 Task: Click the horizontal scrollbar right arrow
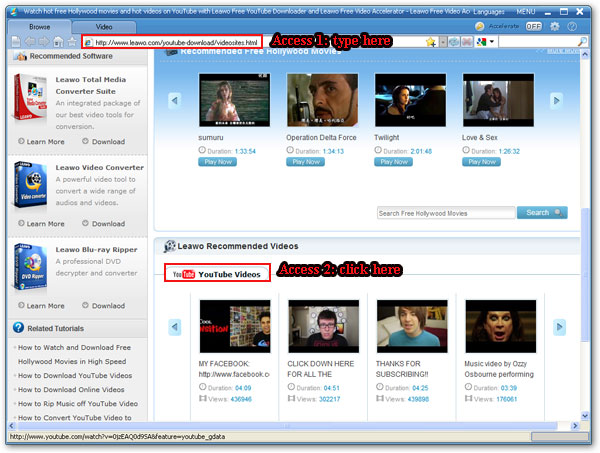pyautogui.click(x=574, y=425)
